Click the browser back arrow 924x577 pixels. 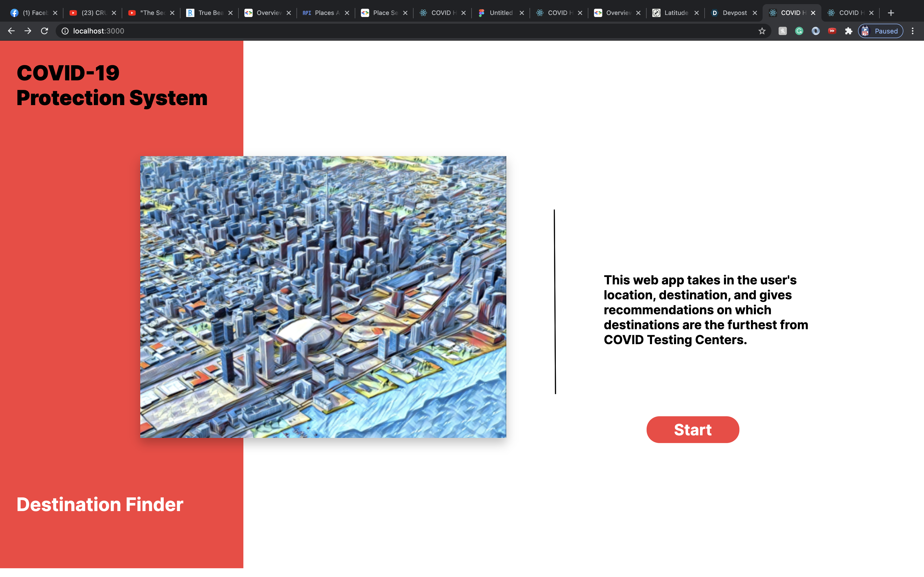pyautogui.click(x=11, y=31)
